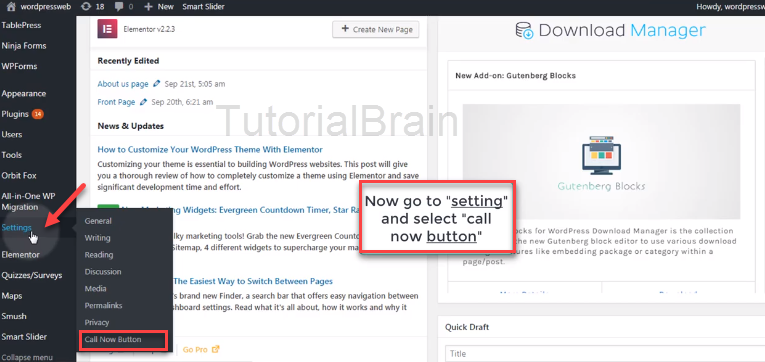Click the Gutenberg Blocks banner image
765x362 pixels.
pos(601,161)
